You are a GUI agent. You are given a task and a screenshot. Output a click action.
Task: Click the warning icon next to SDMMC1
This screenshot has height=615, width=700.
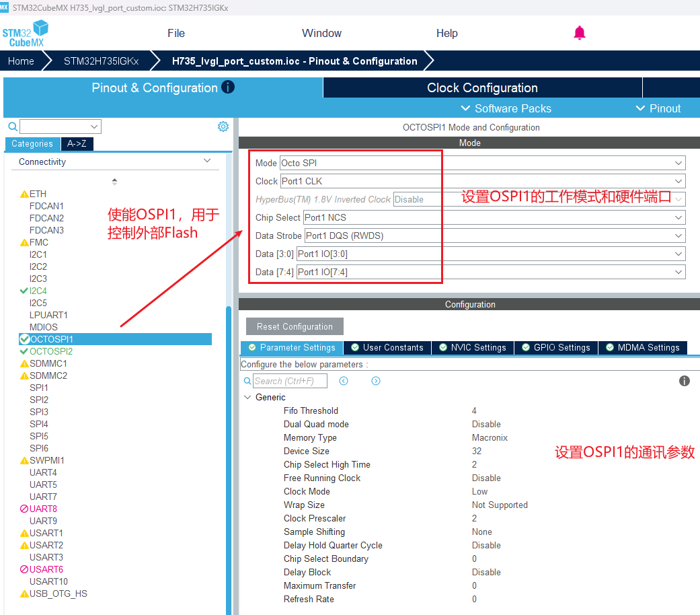click(24, 363)
